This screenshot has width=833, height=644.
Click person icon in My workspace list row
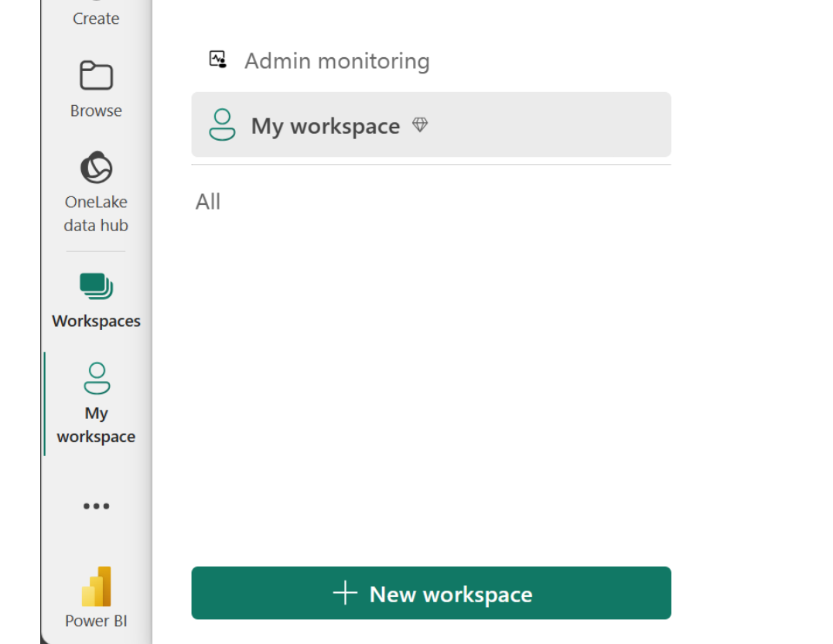pos(222,125)
